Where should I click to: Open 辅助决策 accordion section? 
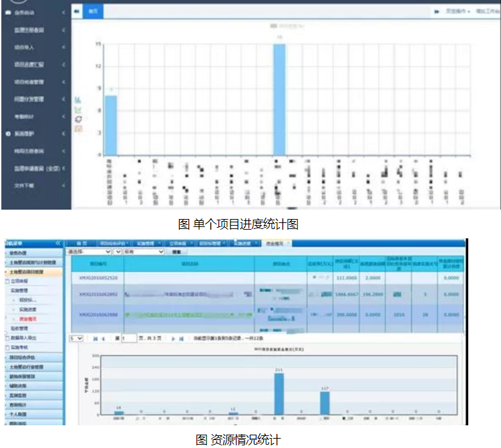(33, 386)
